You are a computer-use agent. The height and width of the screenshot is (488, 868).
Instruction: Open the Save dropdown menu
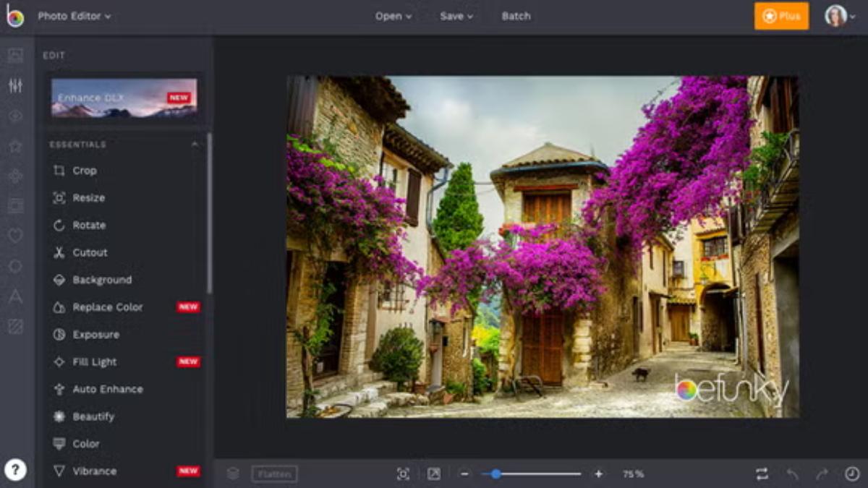tap(456, 16)
